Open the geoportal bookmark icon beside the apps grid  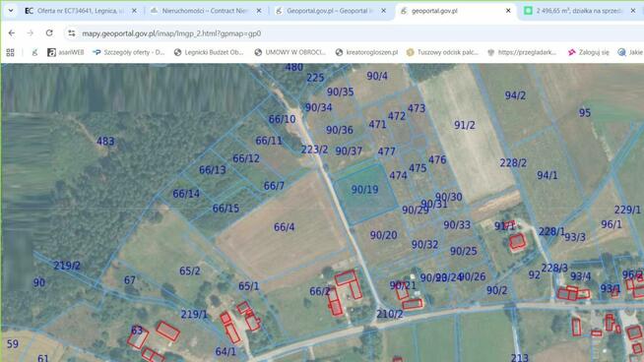pos(34,52)
